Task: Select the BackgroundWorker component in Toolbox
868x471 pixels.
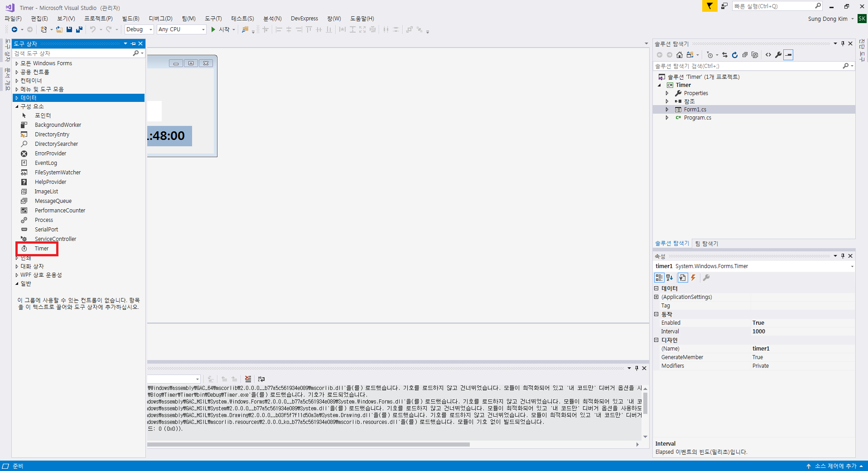Action: pos(58,125)
